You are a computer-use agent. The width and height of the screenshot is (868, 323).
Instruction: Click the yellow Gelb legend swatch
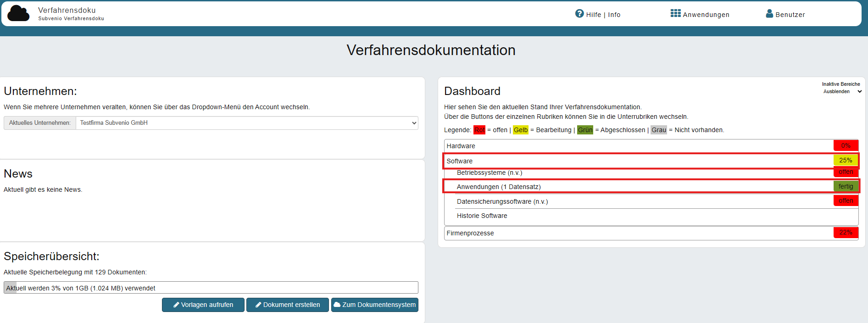click(521, 130)
